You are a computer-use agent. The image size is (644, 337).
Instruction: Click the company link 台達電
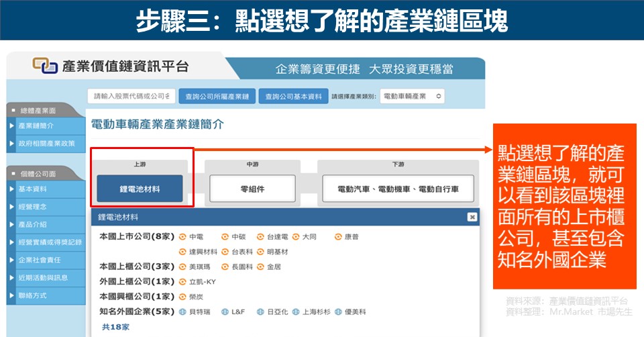pyautogui.click(x=277, y=237)
